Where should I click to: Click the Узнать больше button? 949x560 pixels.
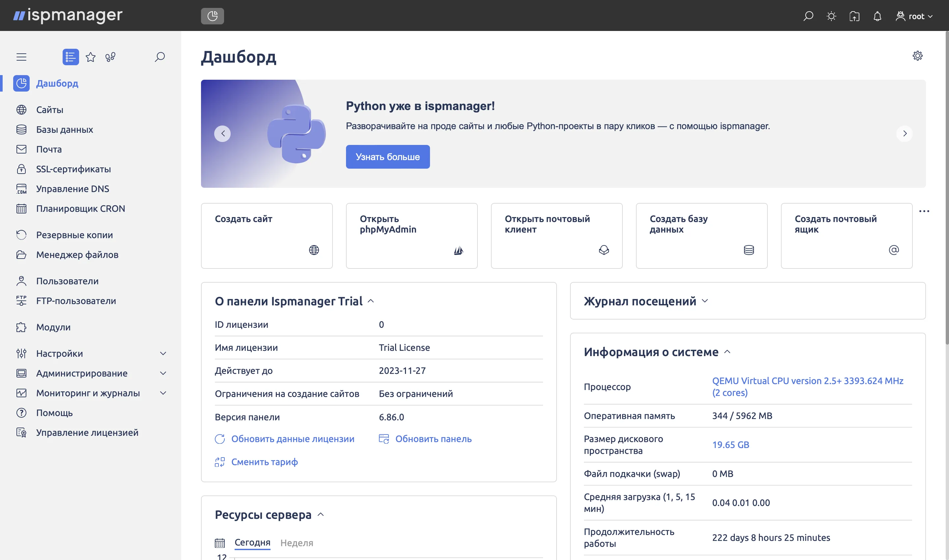pos(388,156)
